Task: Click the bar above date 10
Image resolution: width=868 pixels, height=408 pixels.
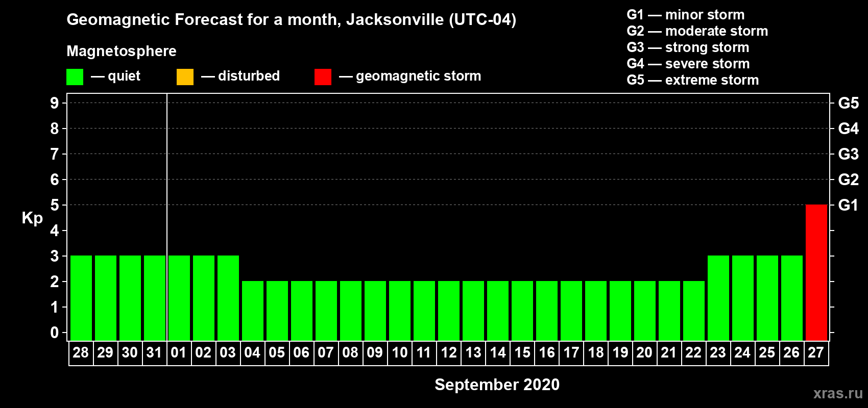Action: (400, 311)
